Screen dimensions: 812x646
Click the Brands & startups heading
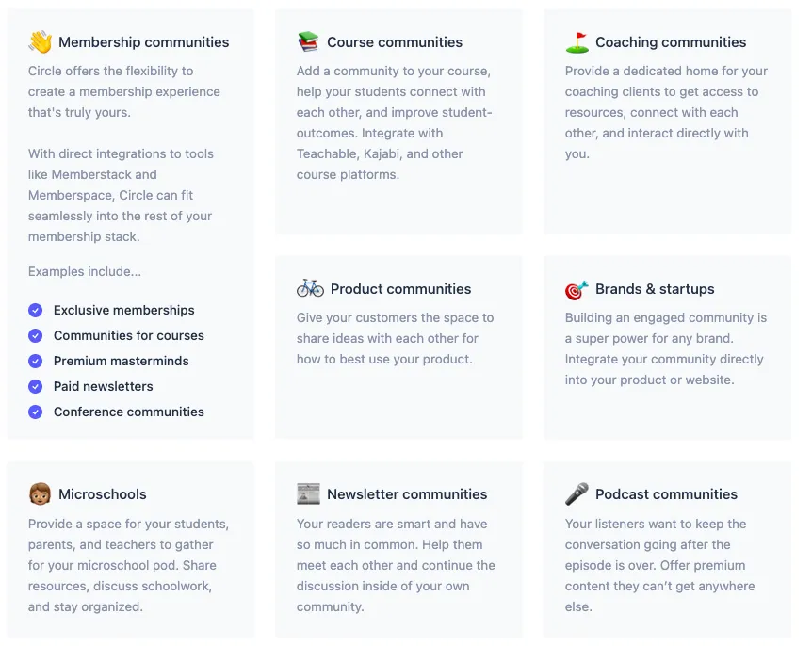coord(655,289)
